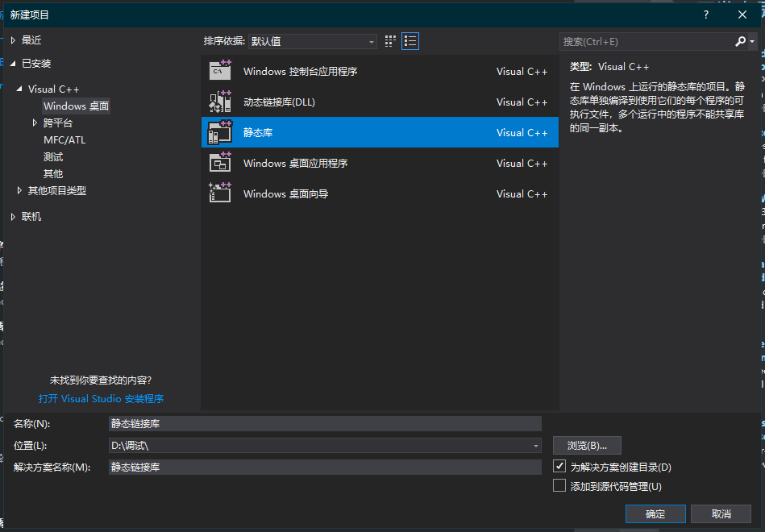Click the 动态链接库(DLL) template icon
Viewport: 765px width, 532px height.
(x=220, y=102)
